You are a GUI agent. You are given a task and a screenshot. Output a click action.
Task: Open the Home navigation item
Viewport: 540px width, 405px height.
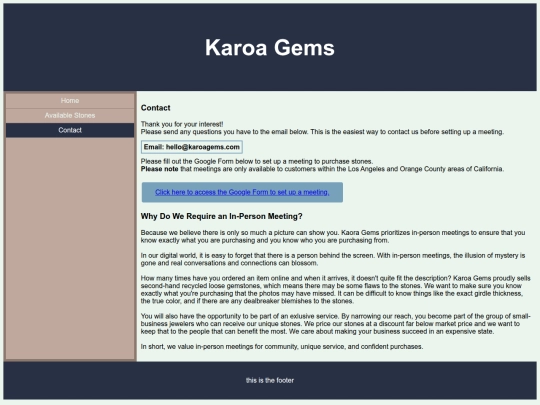point(70,101)
